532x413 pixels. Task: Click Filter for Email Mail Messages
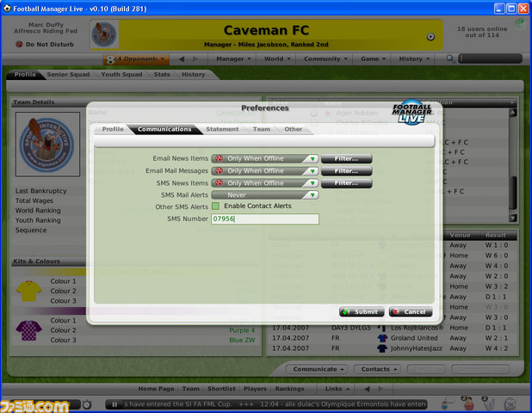pos(346,171)
